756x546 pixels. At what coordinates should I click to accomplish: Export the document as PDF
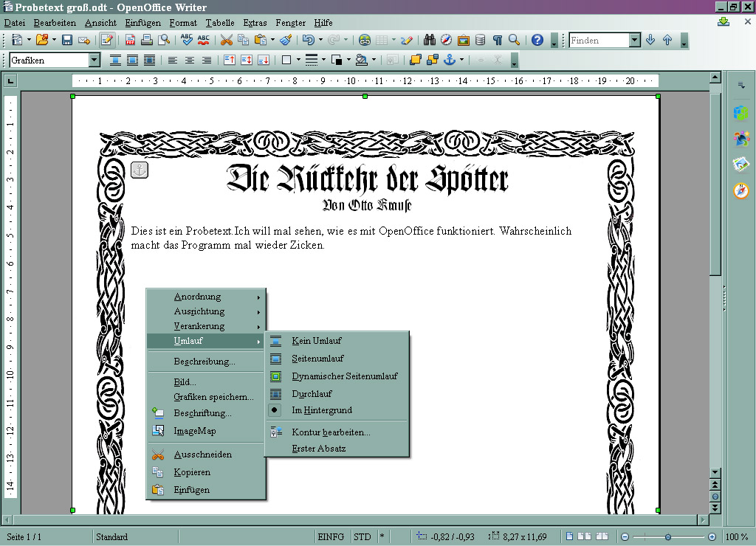[129, 41]
